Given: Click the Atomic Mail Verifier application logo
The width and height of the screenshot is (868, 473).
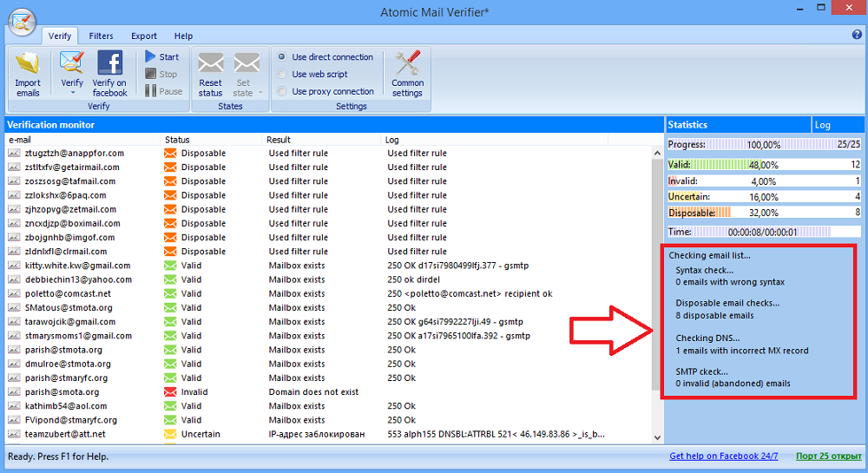Looking at the screenshot, I should [x=23, y=23].
